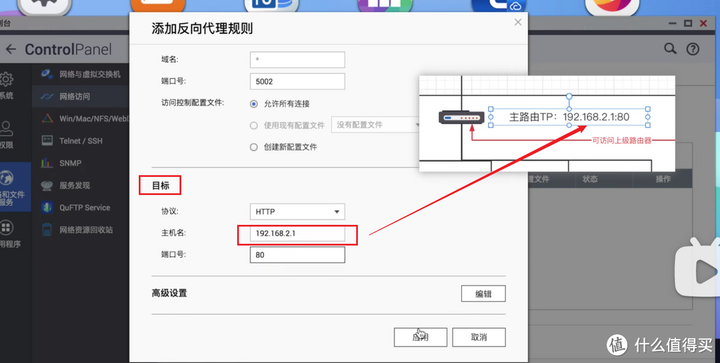The image size is (720, 363).
Task: Click the 网络访问 wave icon
Action: (47, 96)
